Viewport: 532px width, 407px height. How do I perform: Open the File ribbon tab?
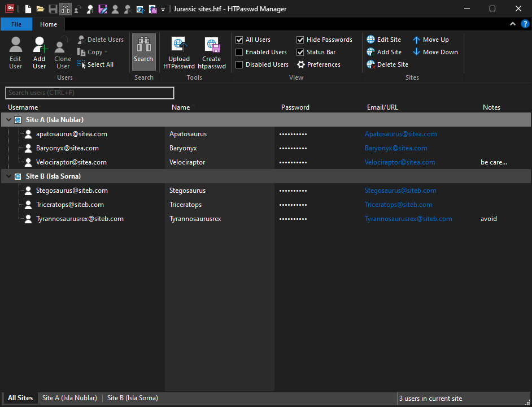(16, 24)
